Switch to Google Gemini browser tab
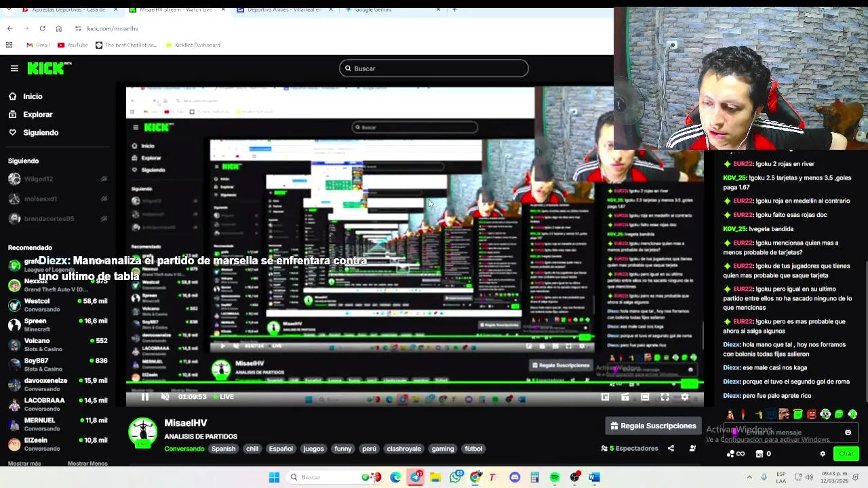Viewport: 868px width, 488px height. [x=392, y=9]
